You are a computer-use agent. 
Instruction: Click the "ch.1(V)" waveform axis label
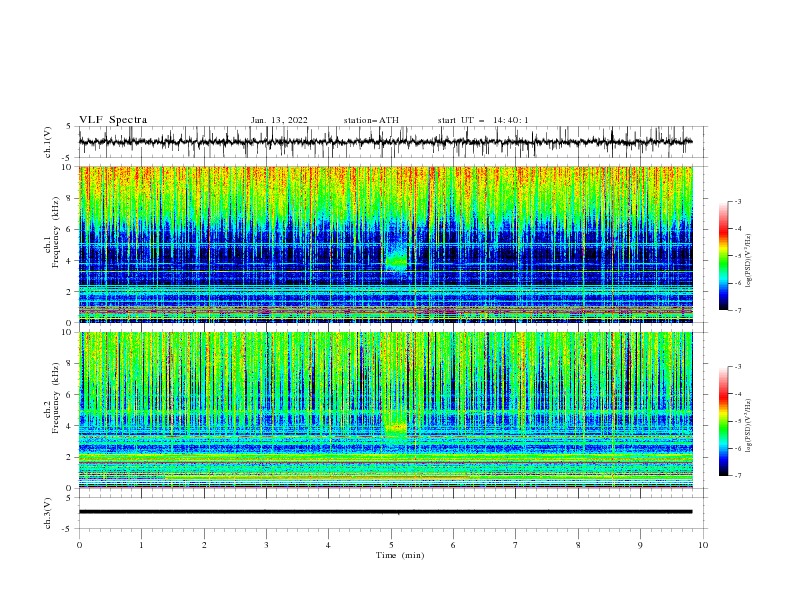tap(48, 142)
